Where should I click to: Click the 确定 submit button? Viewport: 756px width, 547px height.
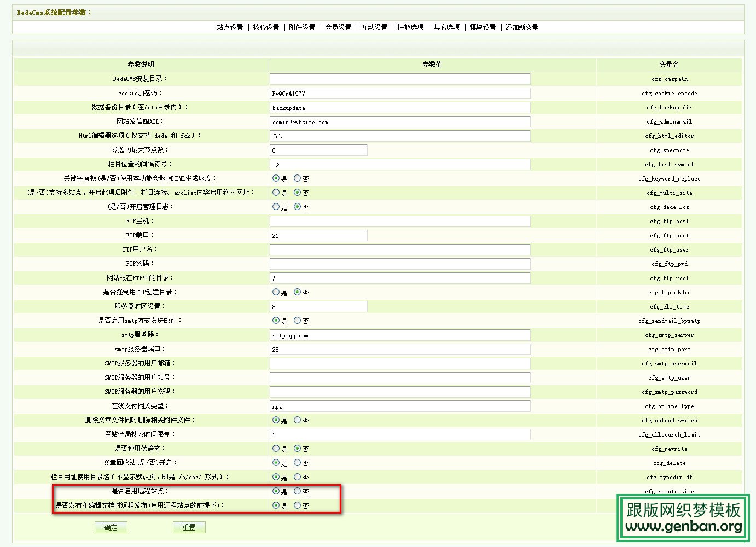point(111,527)
